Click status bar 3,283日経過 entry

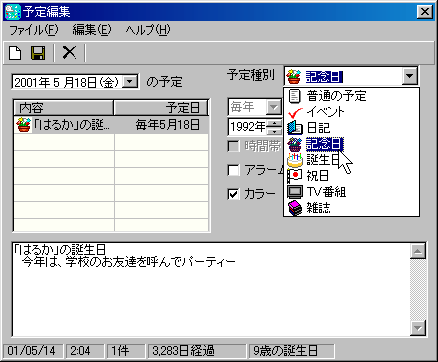tap(197, 351)
